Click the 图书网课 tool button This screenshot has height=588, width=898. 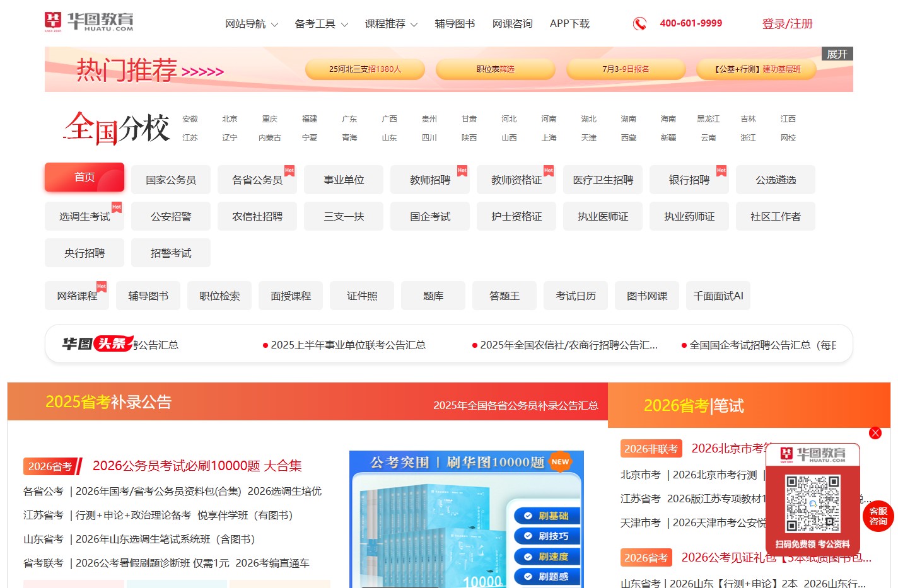[x=647, y=296]
